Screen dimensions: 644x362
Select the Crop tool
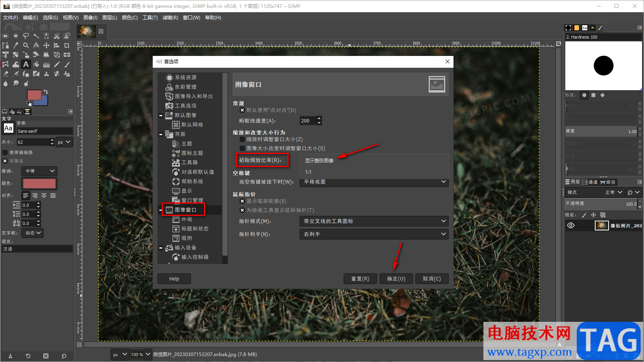[67, 45]
